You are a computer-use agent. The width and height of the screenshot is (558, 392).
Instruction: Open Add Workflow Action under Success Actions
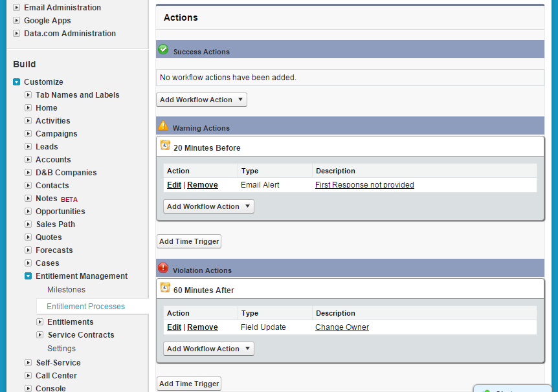point(201,100)
